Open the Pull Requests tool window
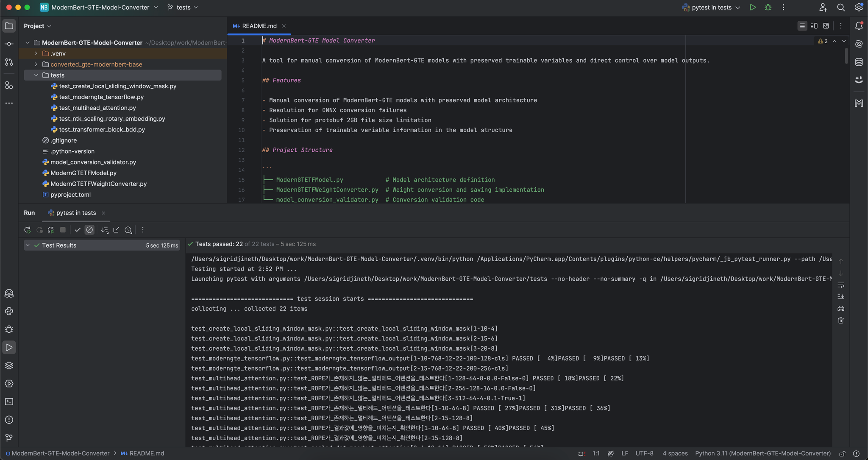868x460 pixels. [9, 62]
